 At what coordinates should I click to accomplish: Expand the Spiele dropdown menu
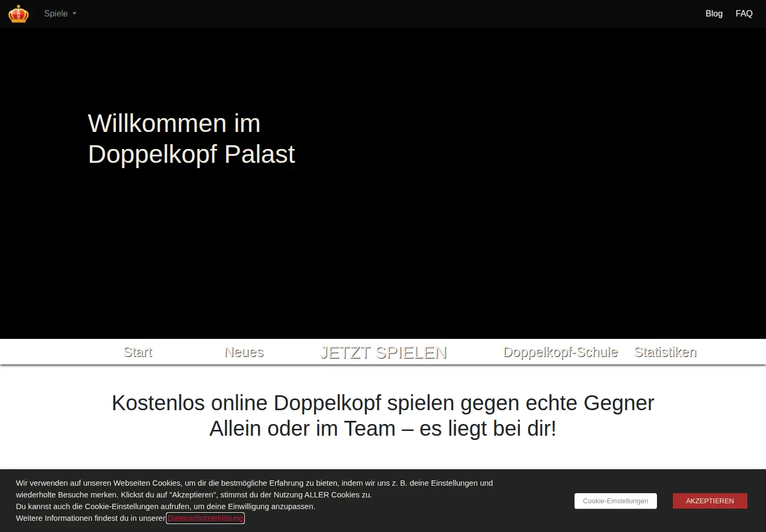(x=60, y=14)
